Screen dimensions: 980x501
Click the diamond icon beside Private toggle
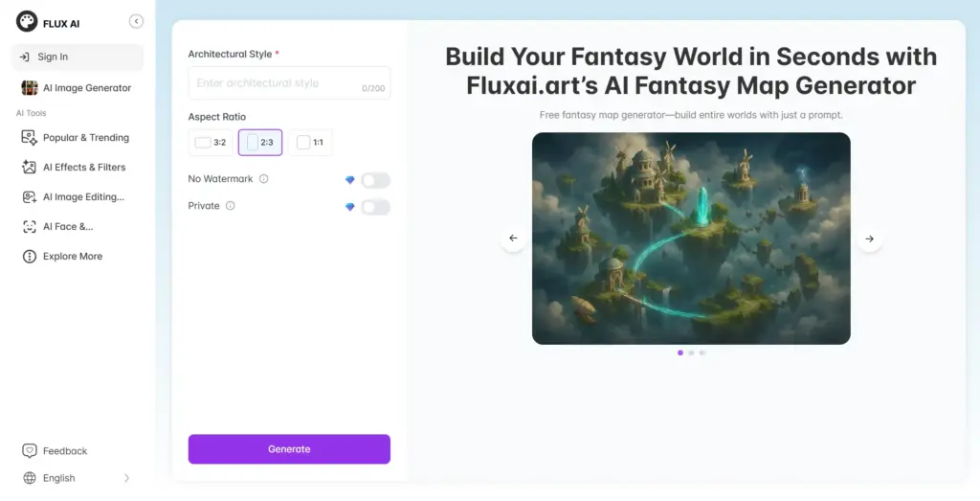(350, 207)
